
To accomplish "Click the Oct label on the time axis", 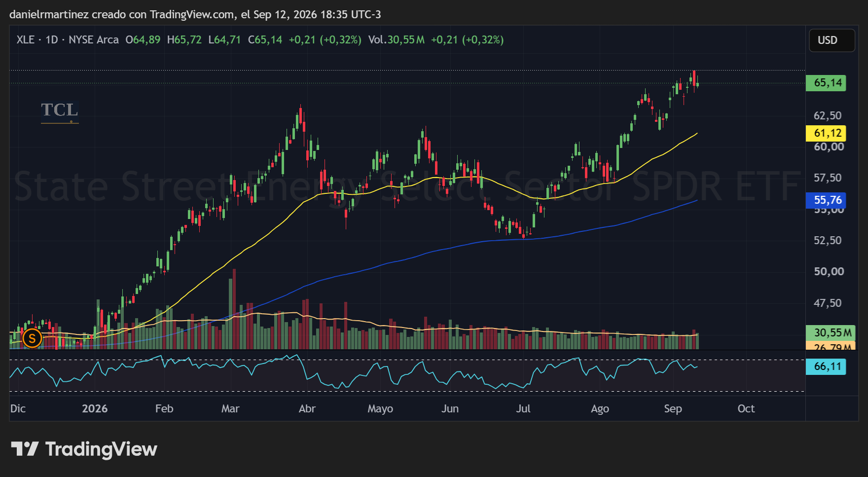I will pos(746,409).
